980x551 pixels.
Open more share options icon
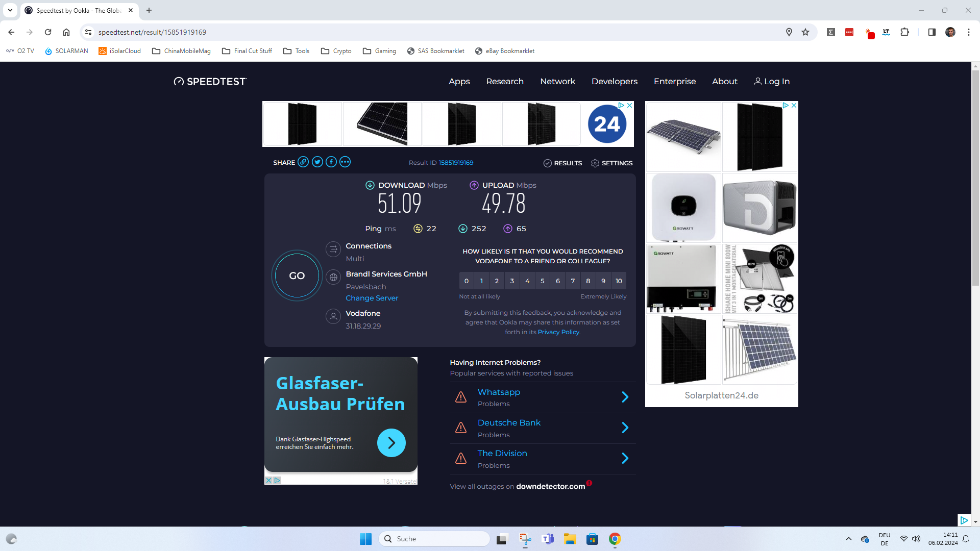pyautogui.click(x=345, y=162)
